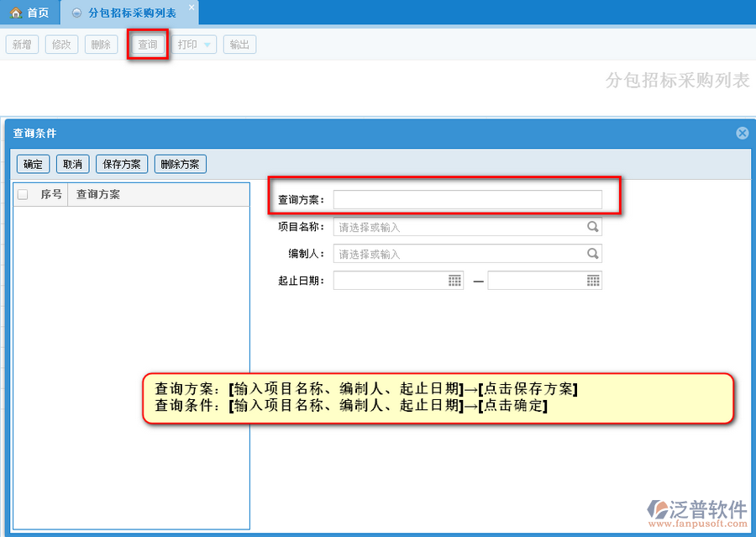
Task: Click the 取消 button
Action: [x=72, y=164]
